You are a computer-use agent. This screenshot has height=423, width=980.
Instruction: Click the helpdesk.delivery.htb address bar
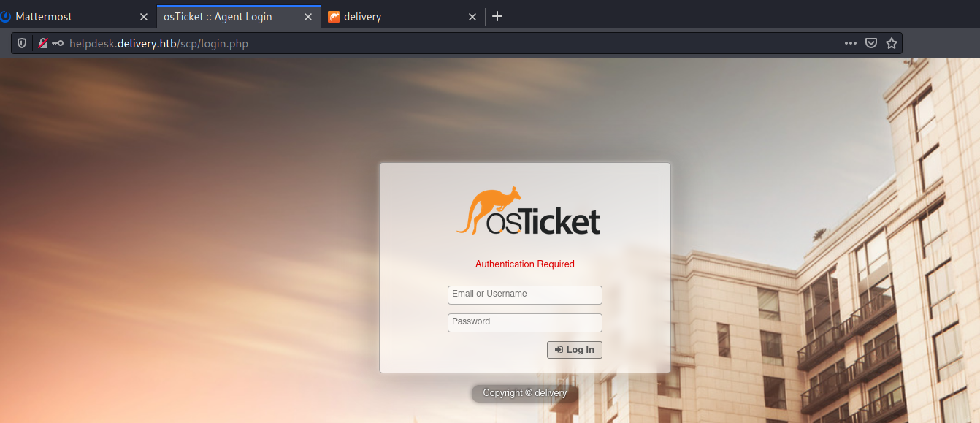click(438, 44)
